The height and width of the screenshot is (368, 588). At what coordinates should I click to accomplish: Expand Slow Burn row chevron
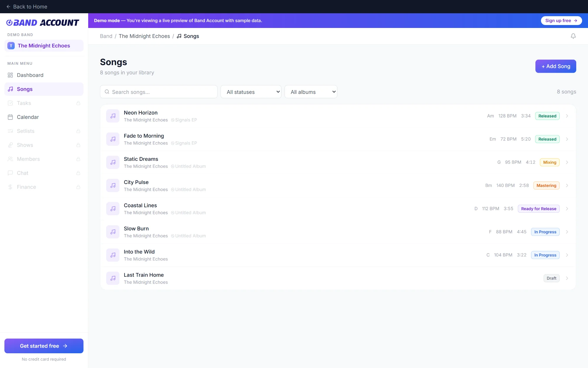tap(567, 232)
